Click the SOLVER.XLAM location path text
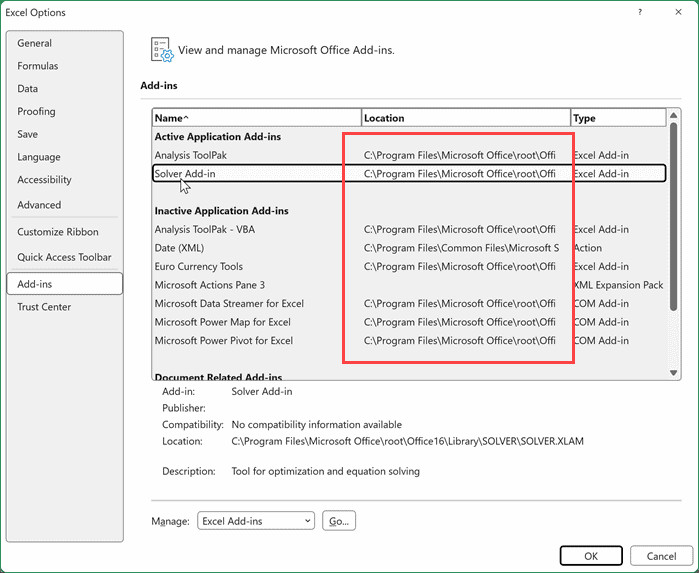Screen dimensions: 699x573 pyautogui.click(x=407, y=441)
